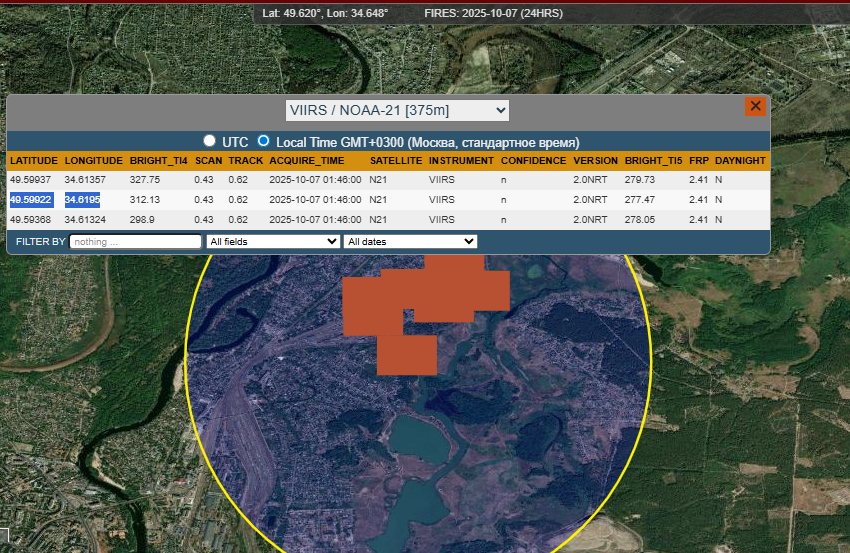This screenshot has height=553, width=850.
Task: Click the CONFIDENCE column header
Action: (x=533, y=160)
